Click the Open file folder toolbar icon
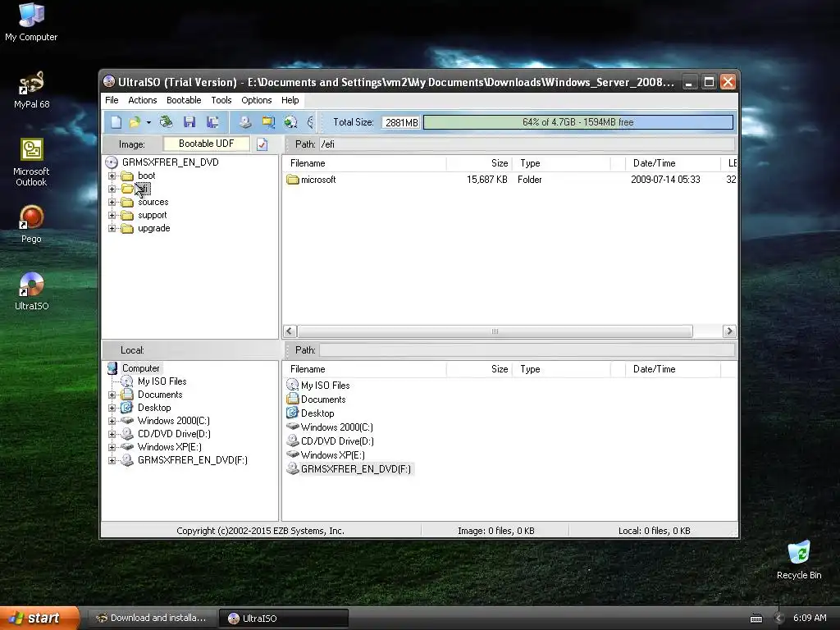The height and width of the screenshot is (630, 840). pos(135,122)
